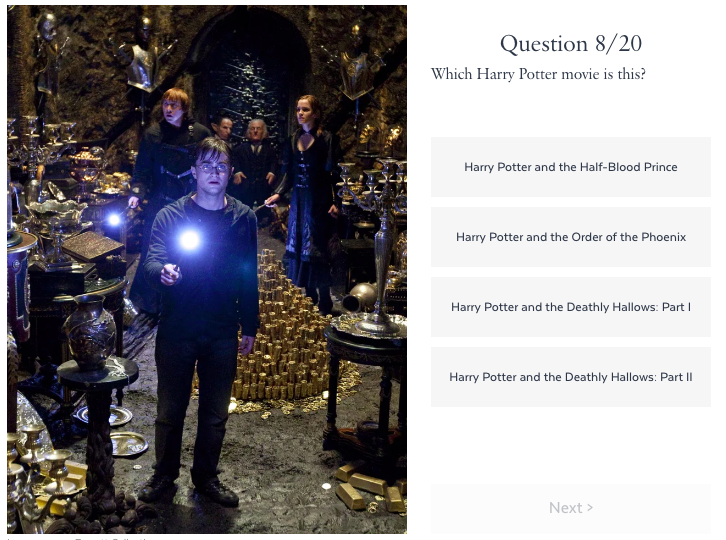
Task: Select answer Harry Potter and the Half-Blood Prince
Action: coord(570,167)
